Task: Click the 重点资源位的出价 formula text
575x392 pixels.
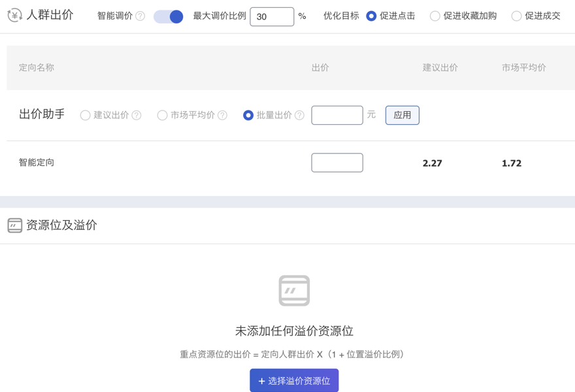Action: coord(293,354)
